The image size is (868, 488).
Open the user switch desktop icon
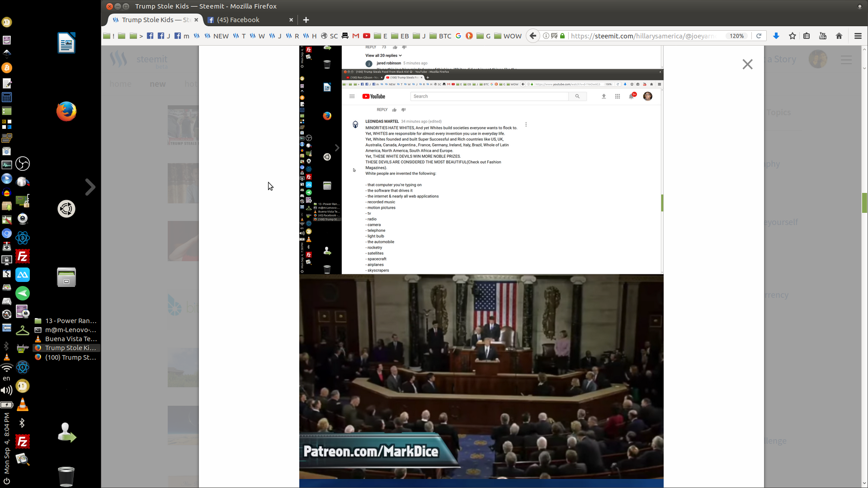[66, 433]
